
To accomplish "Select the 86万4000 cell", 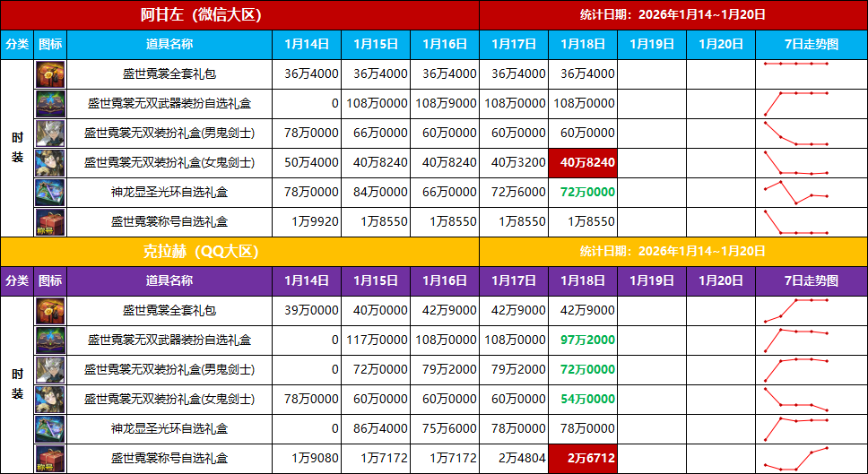I will pyautogui.click(x=376, y=429).
